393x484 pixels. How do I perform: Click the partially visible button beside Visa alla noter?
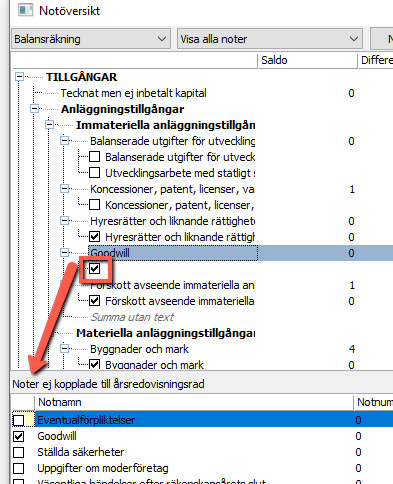tap(382, 39)
